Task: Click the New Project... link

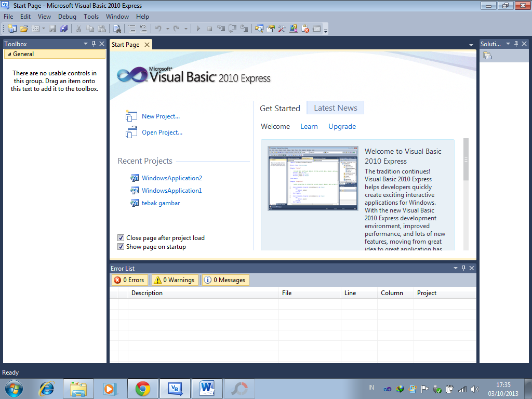Action: tap(161, 116)
